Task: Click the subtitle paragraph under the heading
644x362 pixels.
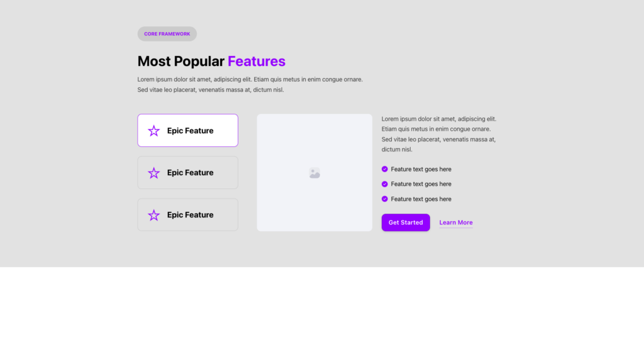Action: tap(250, 85)
